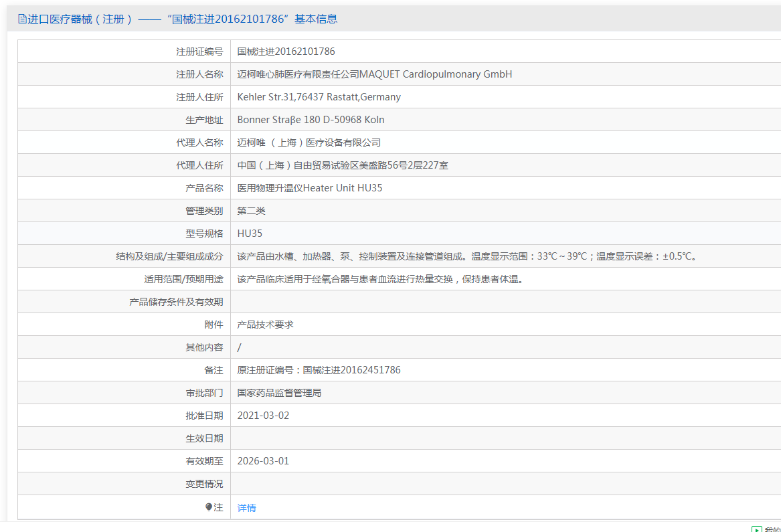Click 国家药品监督管理局 approval department value
Screen dimensions: 781x532
click(x=280, y=393)
